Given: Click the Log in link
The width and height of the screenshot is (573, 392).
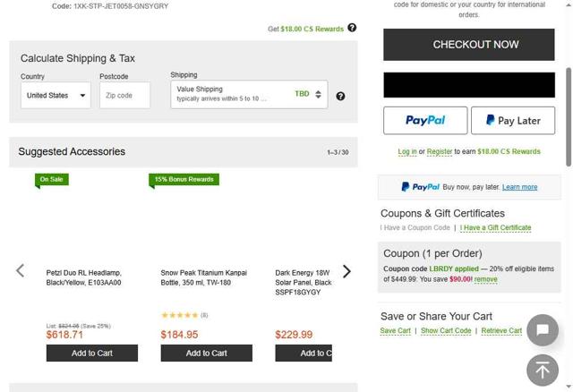Looking at the screenshot, I should (x=407, y=151).
